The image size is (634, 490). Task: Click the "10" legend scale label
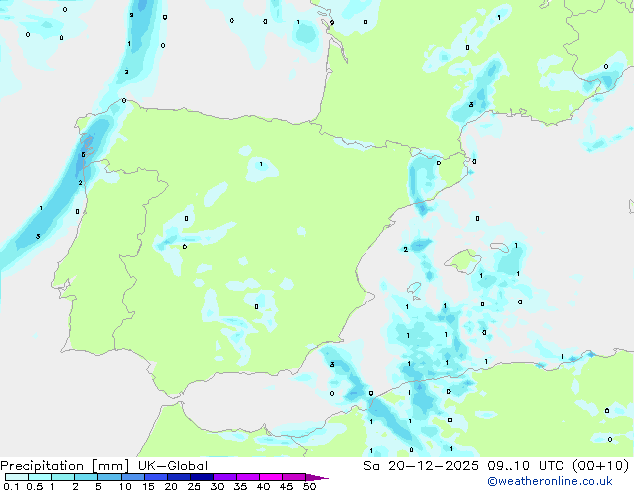(125, 486)
